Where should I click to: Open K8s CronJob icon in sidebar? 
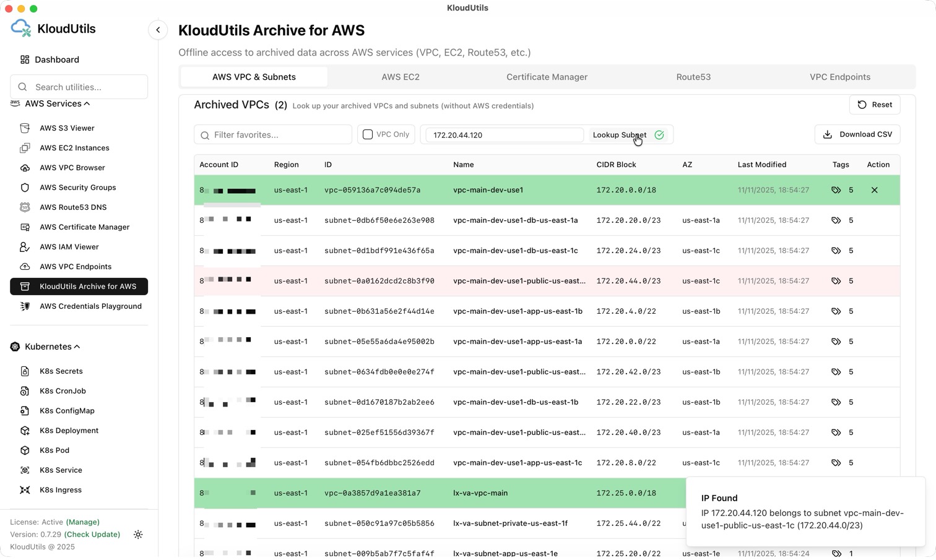25,391
